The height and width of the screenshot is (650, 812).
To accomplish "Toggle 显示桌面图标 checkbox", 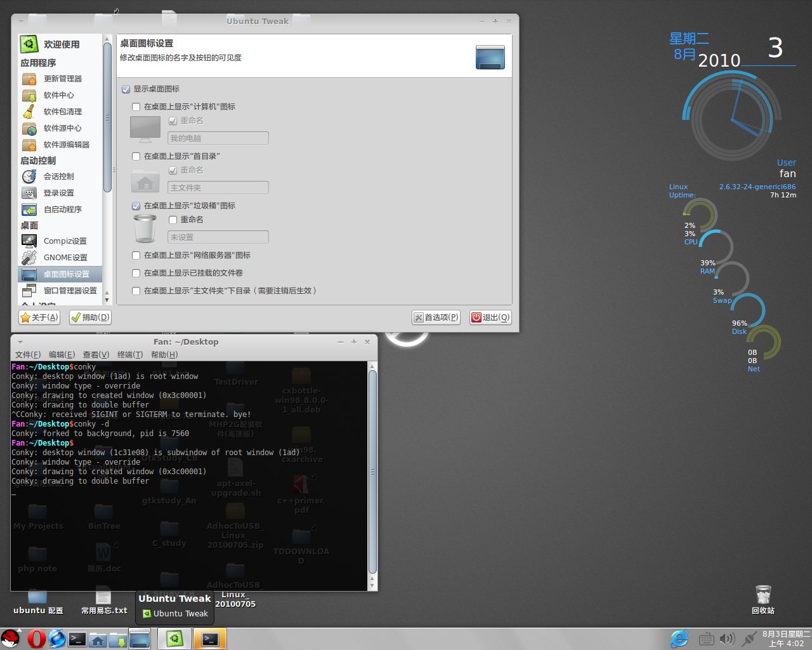I will pyautogui.click(x=126, y=89).
